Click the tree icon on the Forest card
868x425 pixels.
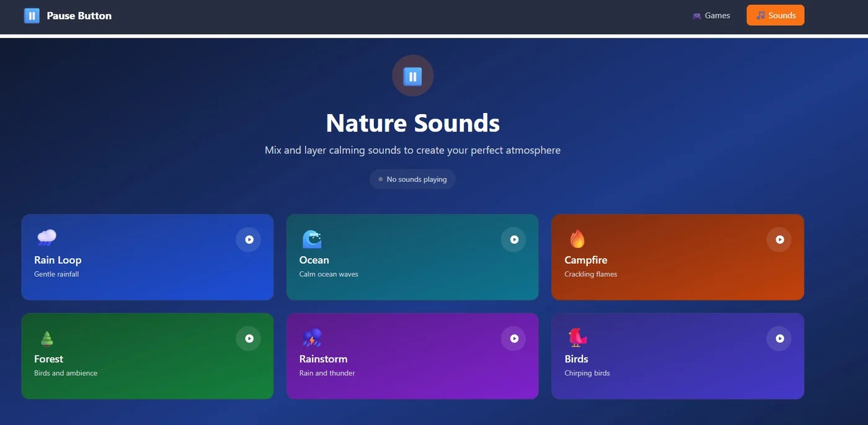point(46,337)
